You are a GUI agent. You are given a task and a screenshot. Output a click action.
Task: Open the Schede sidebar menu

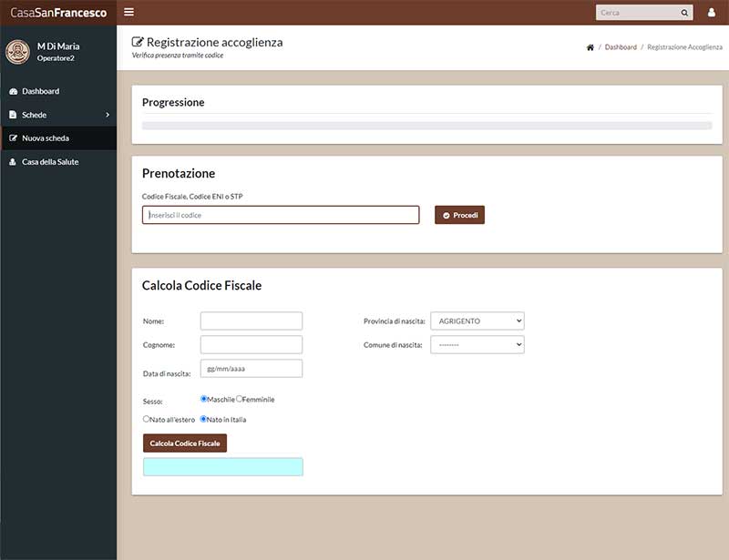coord(58,115)
